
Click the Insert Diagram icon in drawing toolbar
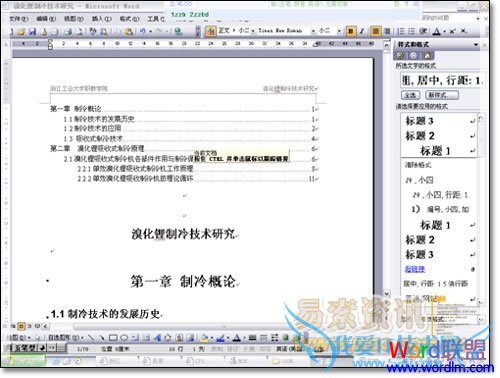pyautogui.click(x=168, y=338)
